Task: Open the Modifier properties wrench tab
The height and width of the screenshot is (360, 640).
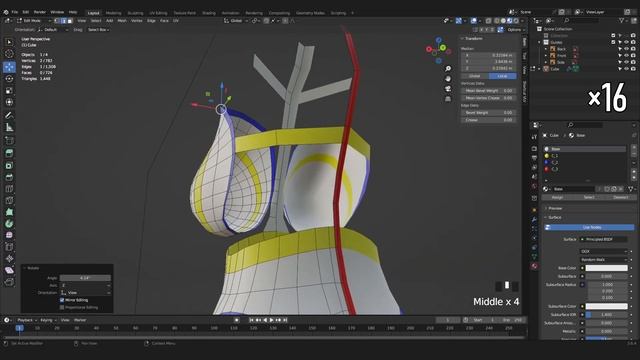Action: (534, 220)
